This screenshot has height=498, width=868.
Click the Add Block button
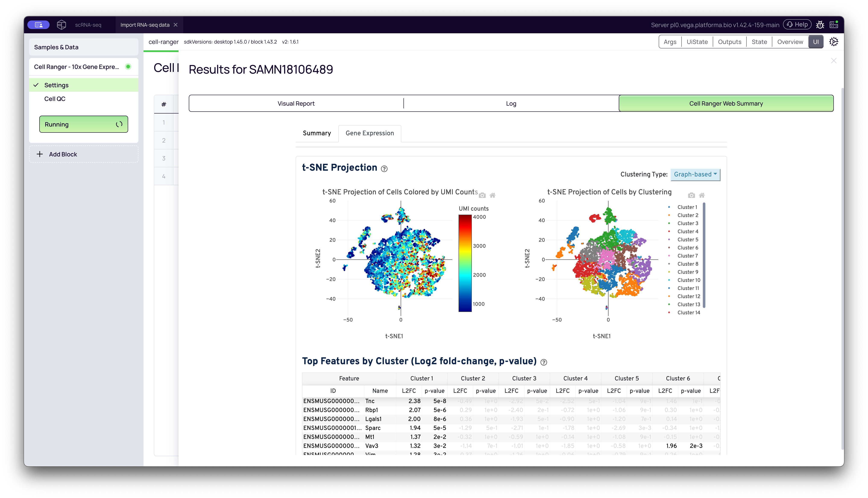point(84,154)
